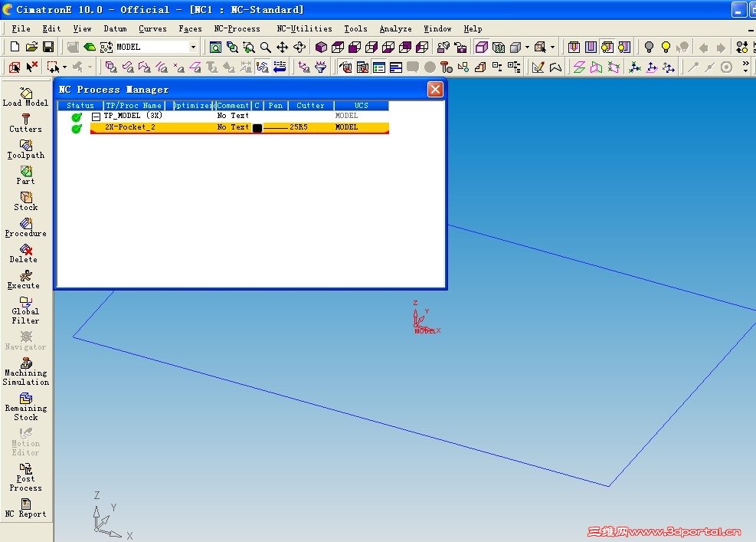756x542 pixels.
Task: Open the Help menu
Action: pyautogui.click(x=473, y=28)
